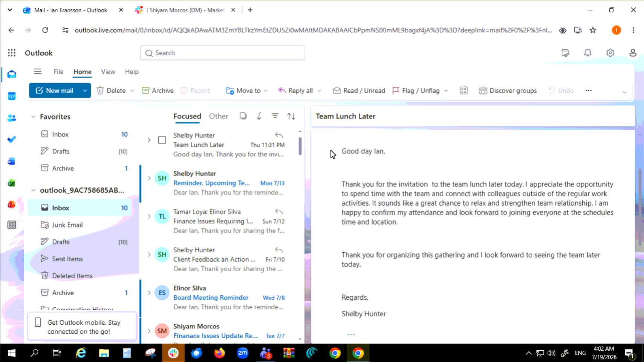The height and width of the screenshot is (362, 644).
Task: Click reply arrow on Team Lunch Later email
Action: click(x=279, y=135)
